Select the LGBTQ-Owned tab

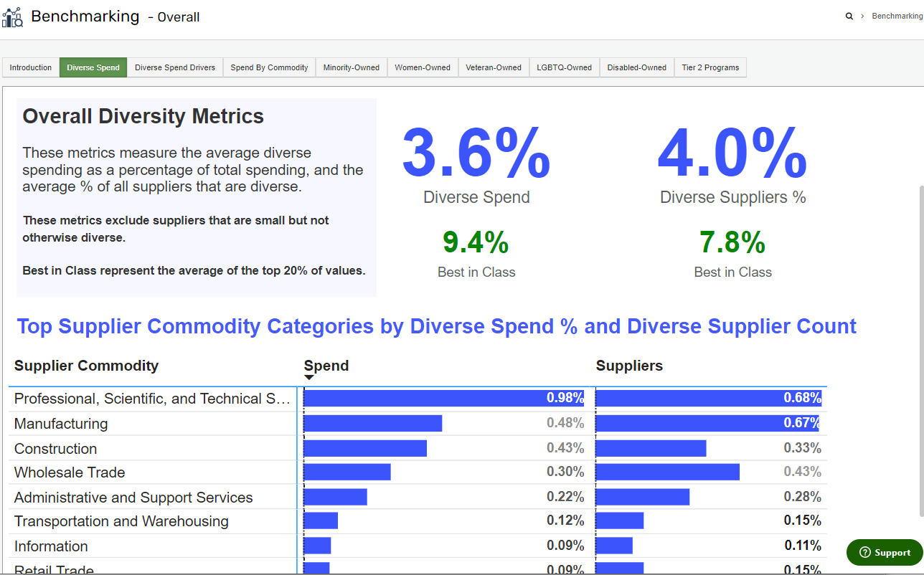tap(564, 67)
